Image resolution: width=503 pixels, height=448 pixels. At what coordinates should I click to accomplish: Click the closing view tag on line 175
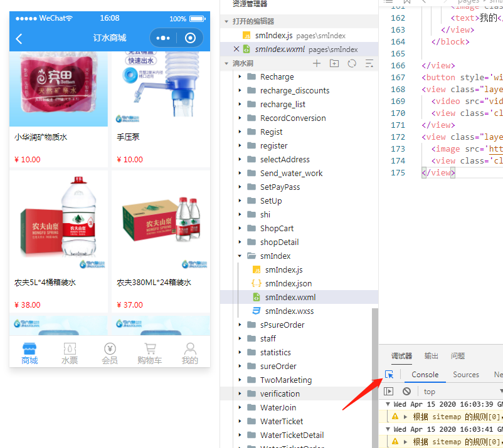coord(438,173)
